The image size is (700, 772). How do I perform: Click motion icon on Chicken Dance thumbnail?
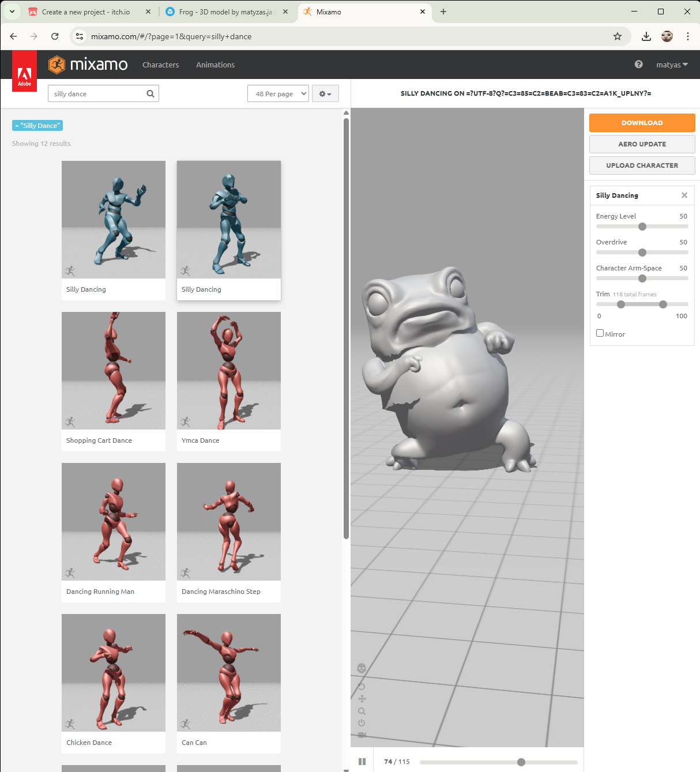point(70,724)
